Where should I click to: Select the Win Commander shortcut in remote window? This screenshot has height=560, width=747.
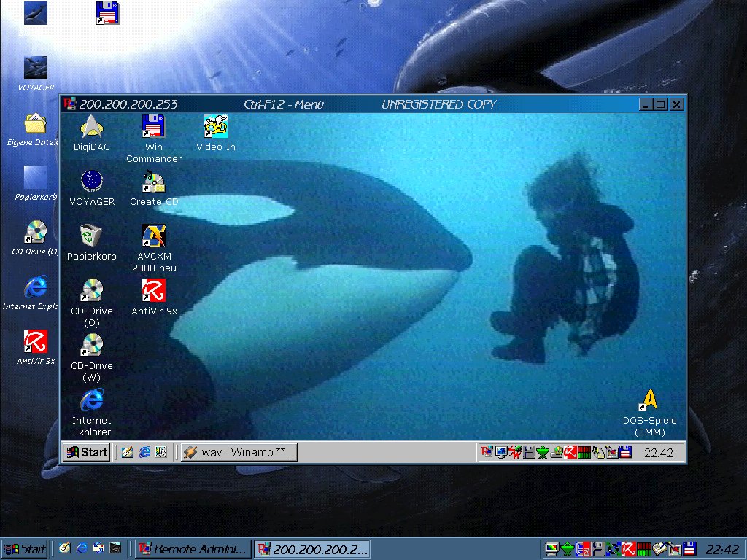[x=153, y=127]
